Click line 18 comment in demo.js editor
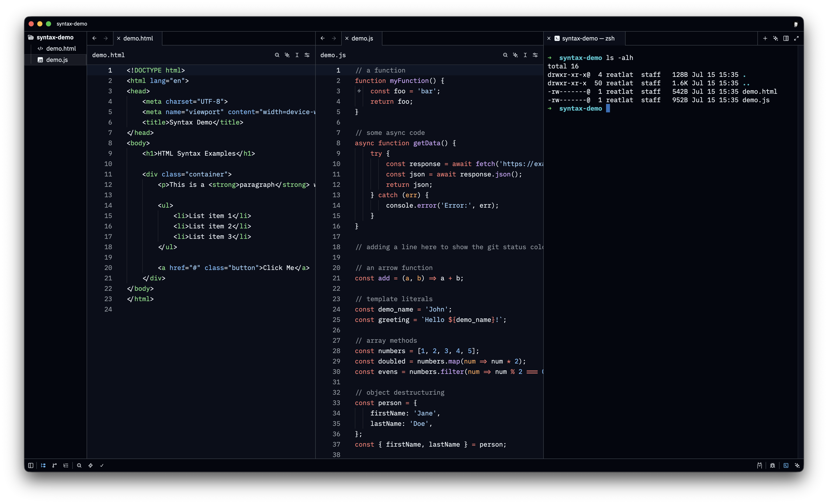This screenshot has width=828, height=504. [449, 247]
